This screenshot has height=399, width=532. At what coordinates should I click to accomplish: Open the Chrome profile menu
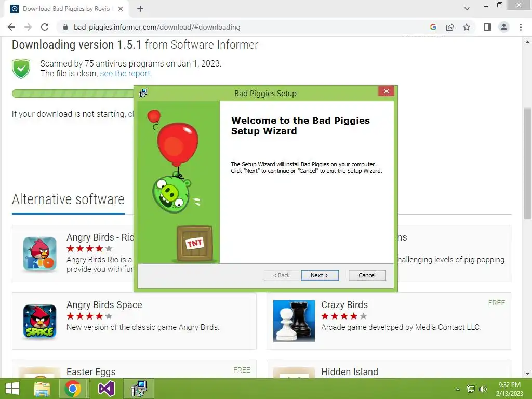[504, 27]
